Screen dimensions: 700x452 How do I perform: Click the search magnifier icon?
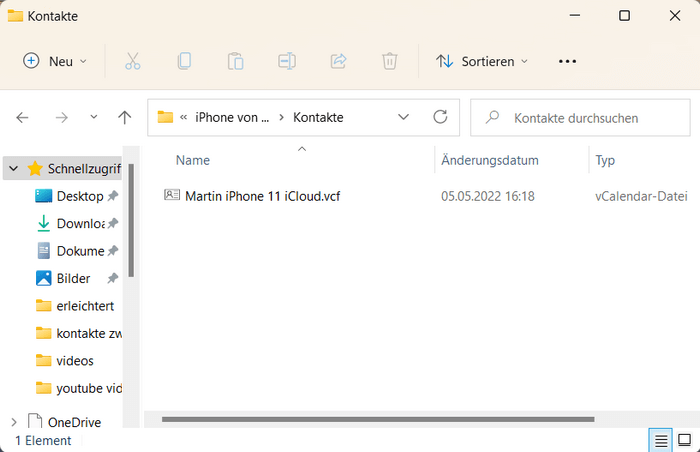pos(492,117)
